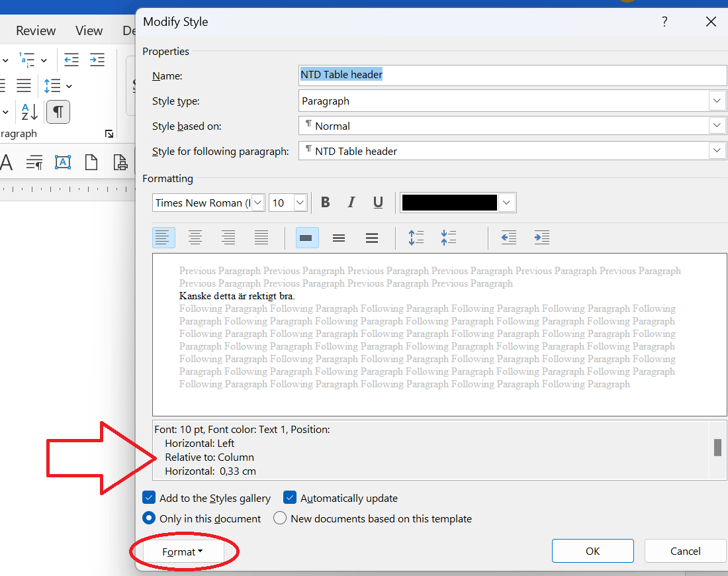Click the style Name input field
Image resolution: width=728 pixels, height=576 pixels.
coord(512,75)
